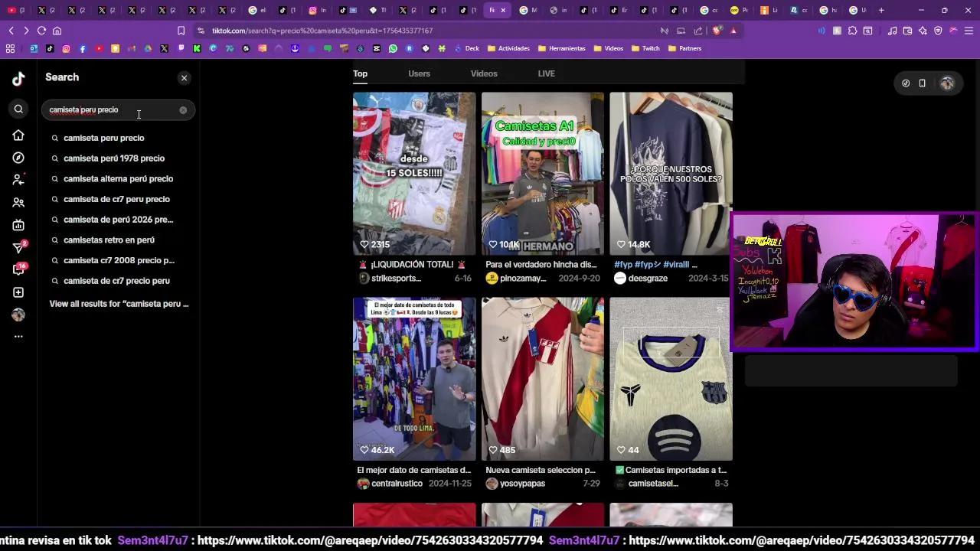This screenshot has width=980, height=551.
Task: Open the 'Videos' bookmarks folder
Action: coord(609,48)
